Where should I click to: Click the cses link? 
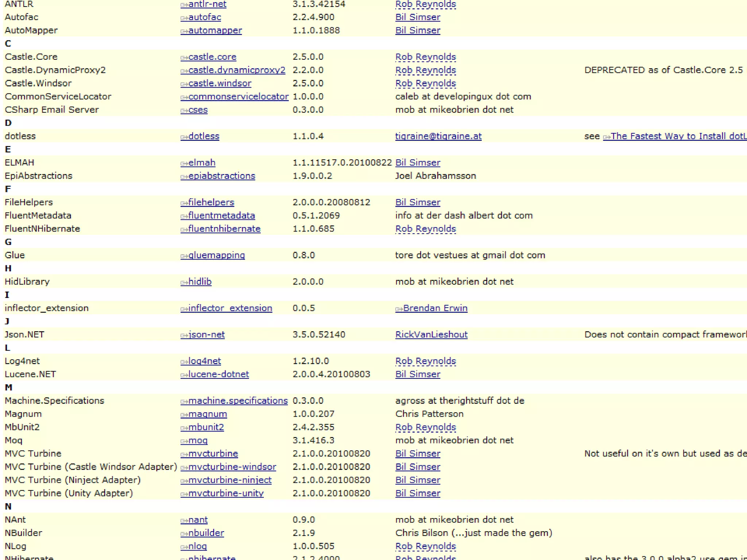click(198, 110)
